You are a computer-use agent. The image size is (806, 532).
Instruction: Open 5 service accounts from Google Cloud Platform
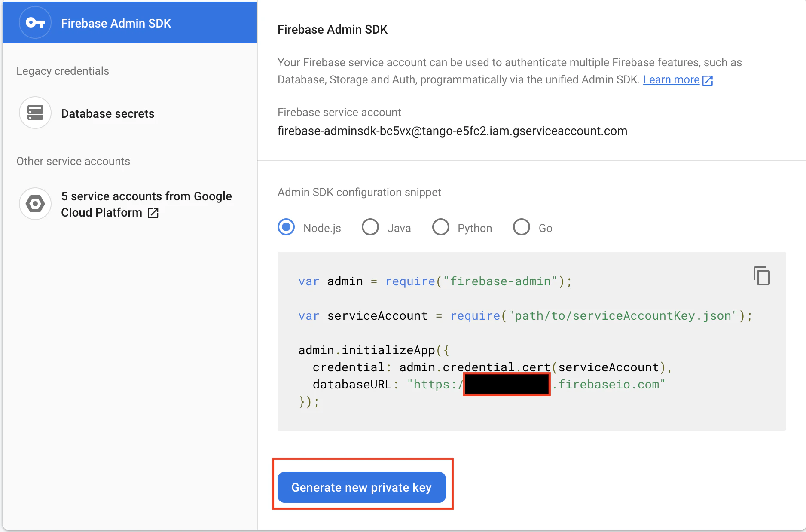click(130, 204)
